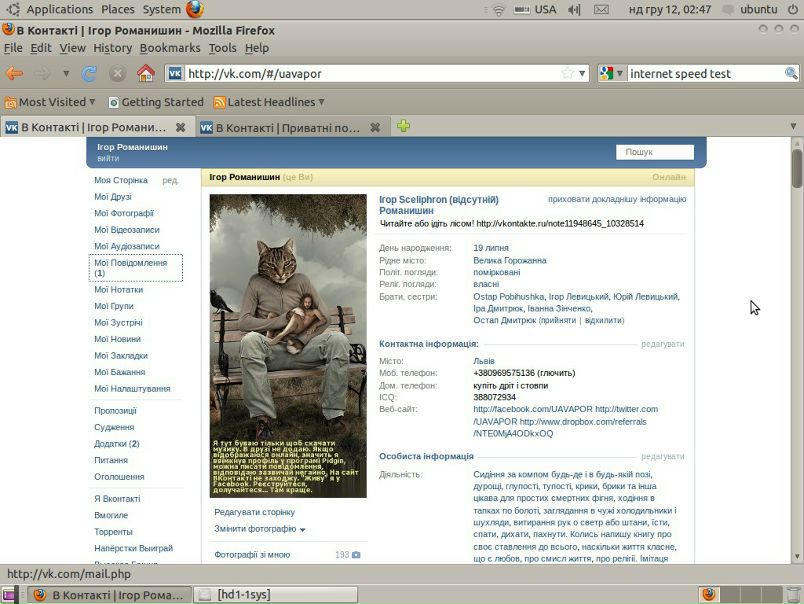Go to the Firefox home page
The height and width of the screenshot is (604, 804).
(146, 73)
